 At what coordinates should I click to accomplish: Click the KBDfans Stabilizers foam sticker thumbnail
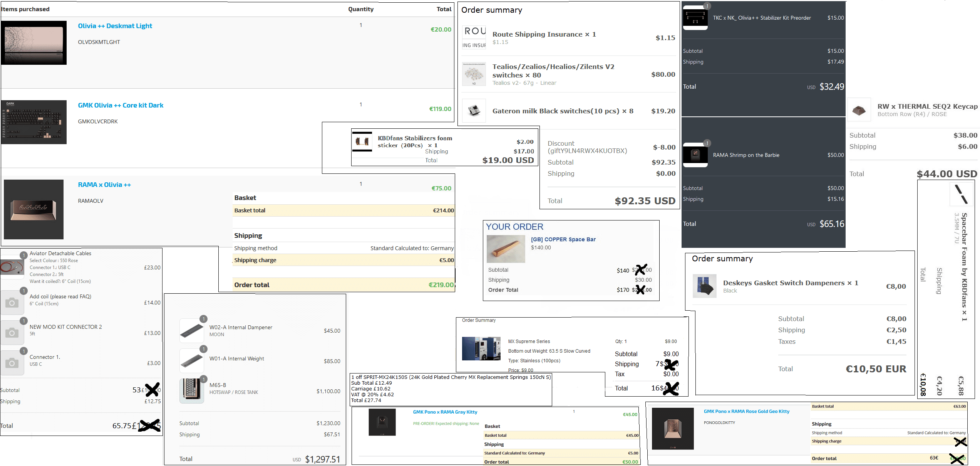pos(362,141)
